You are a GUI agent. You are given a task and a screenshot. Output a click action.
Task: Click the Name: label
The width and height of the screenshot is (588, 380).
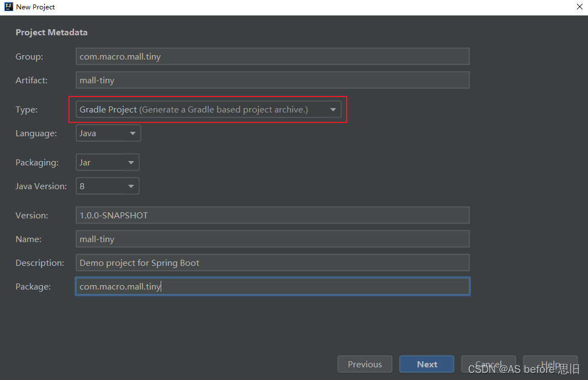pyautogui.click(x=29, y=239)
